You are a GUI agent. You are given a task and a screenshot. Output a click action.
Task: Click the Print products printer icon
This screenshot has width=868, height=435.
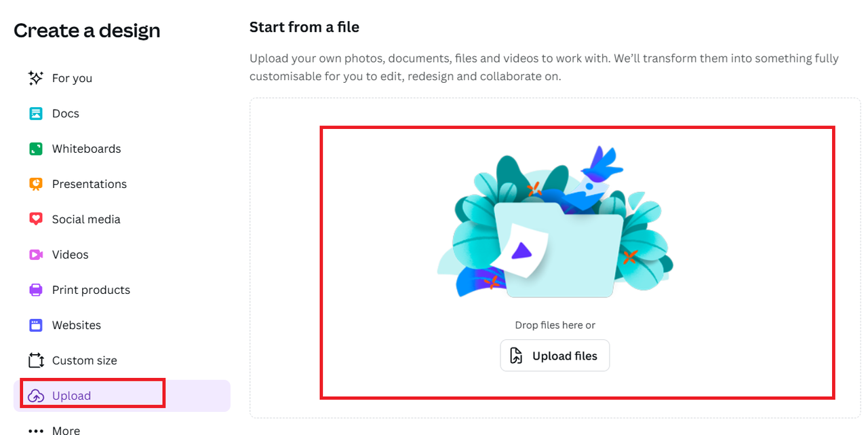tap(36, 290)
